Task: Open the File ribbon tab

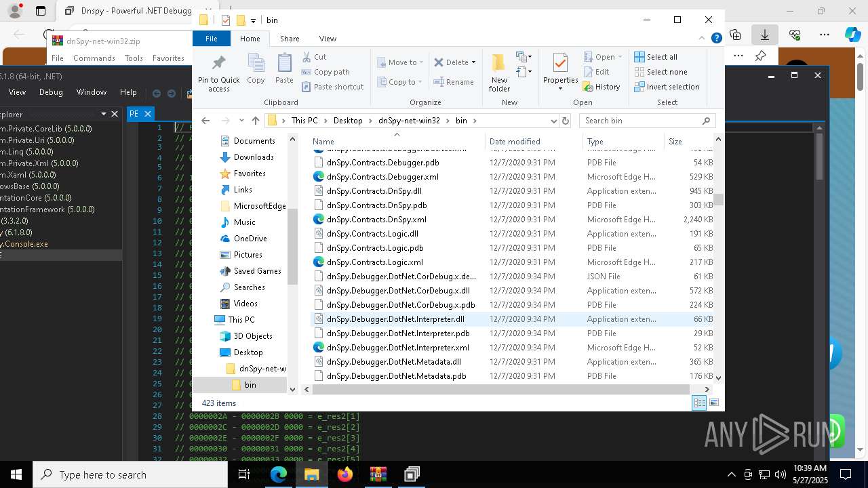Action: [212, 39]
